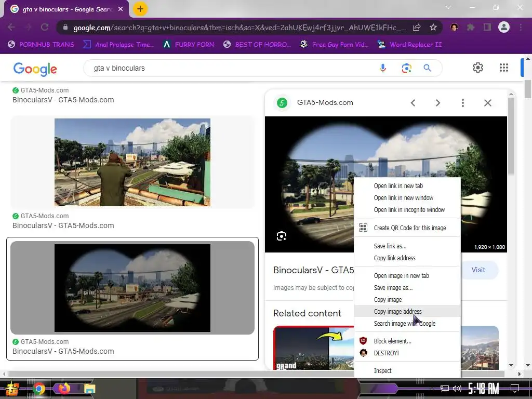Choose Create QR Code for this image
Image resolution: width=532 pixels, height=399 pixels.
coord(407,228)
